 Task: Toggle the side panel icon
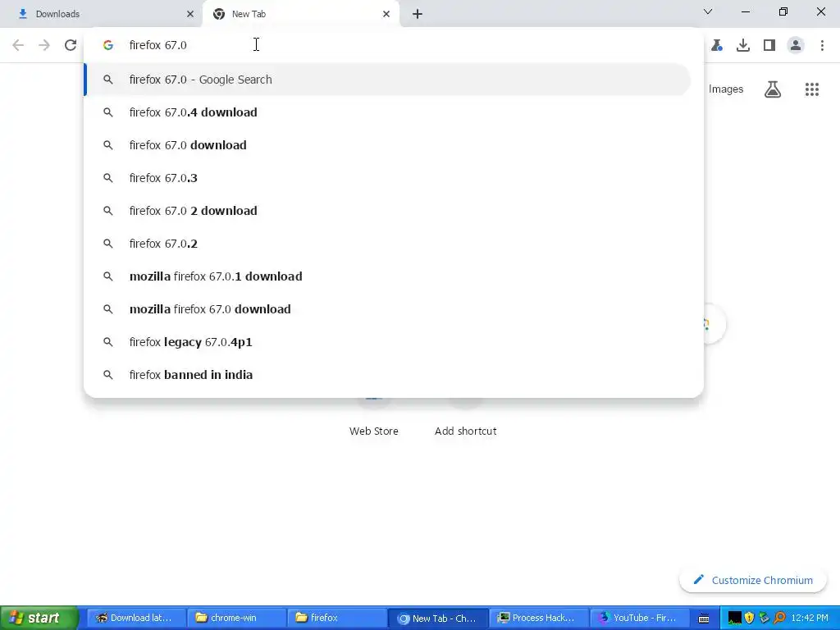click(769, 45)
